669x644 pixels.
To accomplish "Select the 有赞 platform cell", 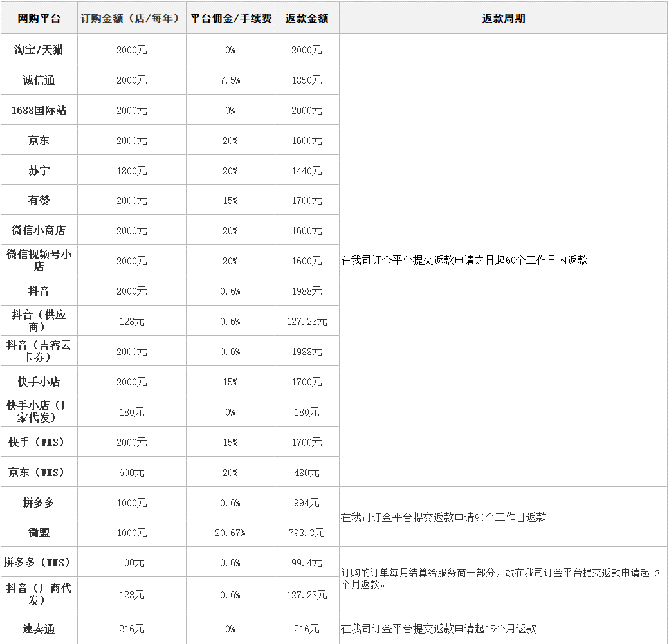I will click(x=39, y=200).
